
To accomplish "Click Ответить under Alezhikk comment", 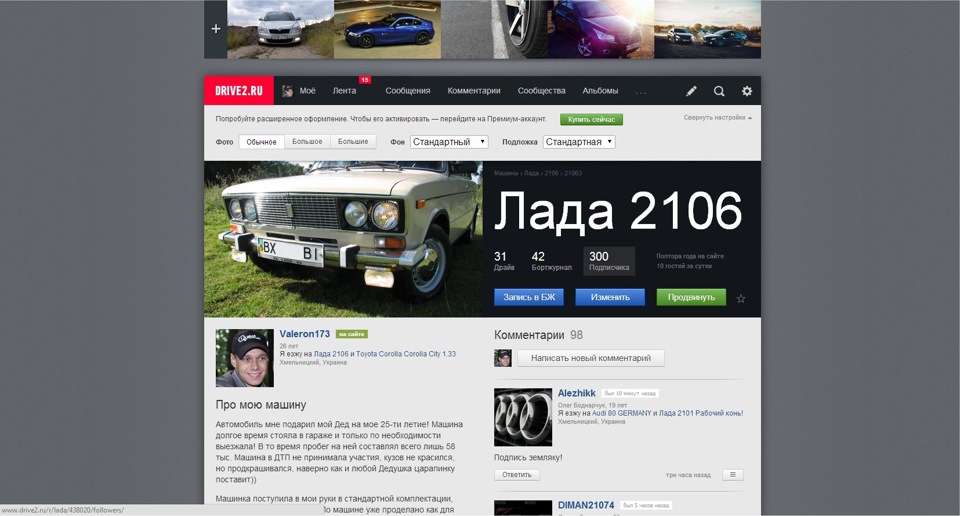I will click(x=517, y=475).
